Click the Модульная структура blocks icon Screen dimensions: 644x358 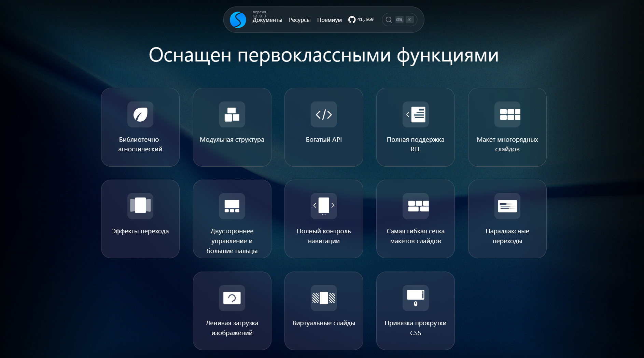click(232, 114)
